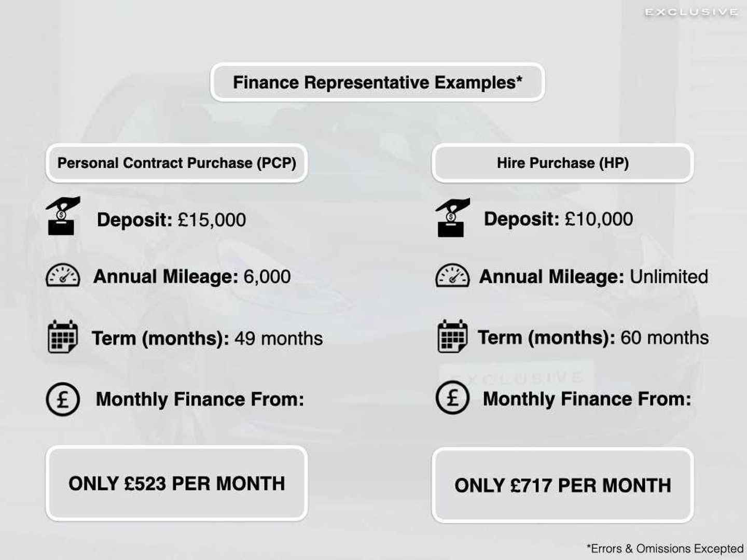
Task: Click the HP pound sign circle icon
Action: [x=452, y=398]
